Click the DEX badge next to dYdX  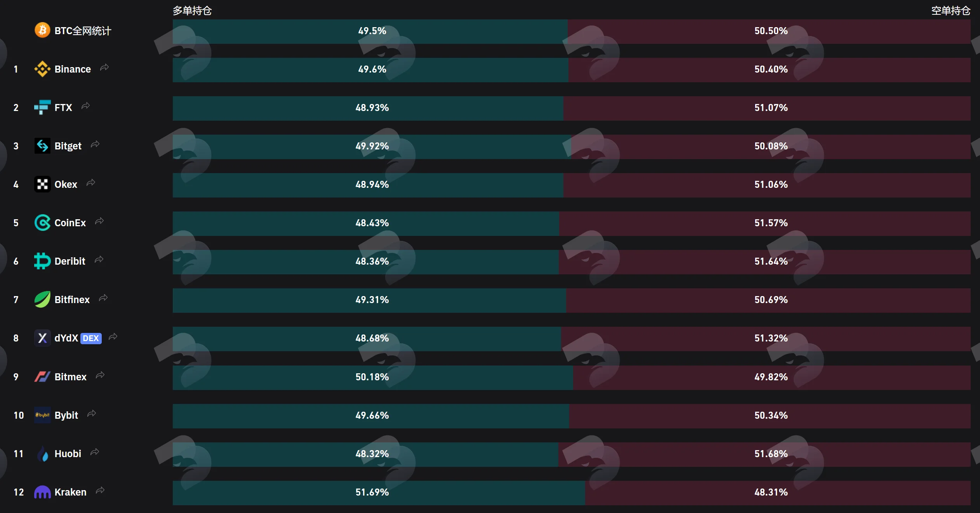(91, 338)
